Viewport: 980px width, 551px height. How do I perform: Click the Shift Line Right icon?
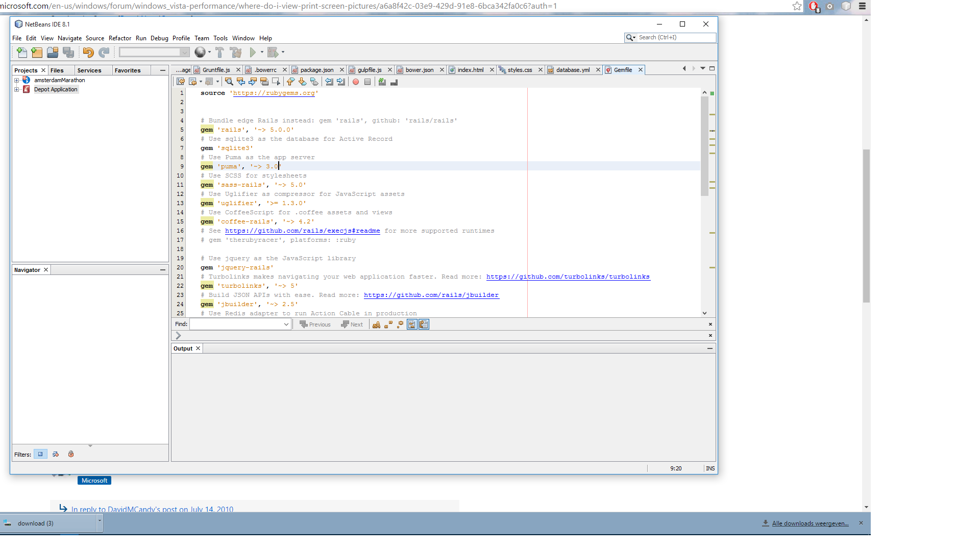341,82
